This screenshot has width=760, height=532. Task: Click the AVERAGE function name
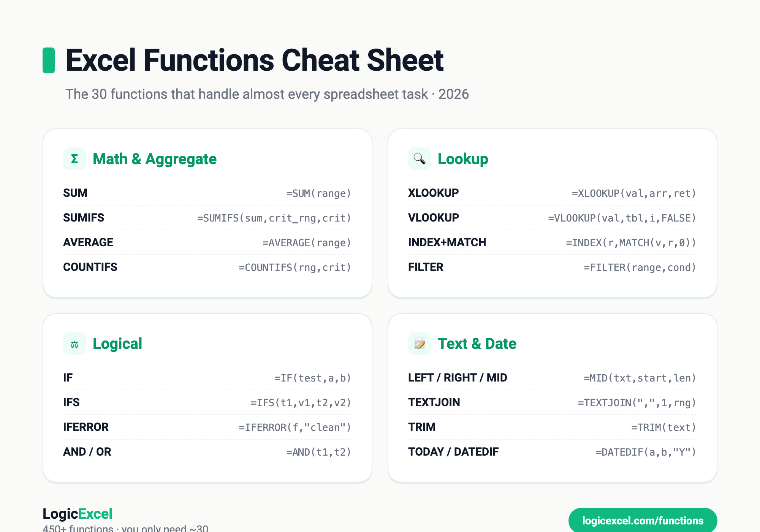tap(88, 242)
